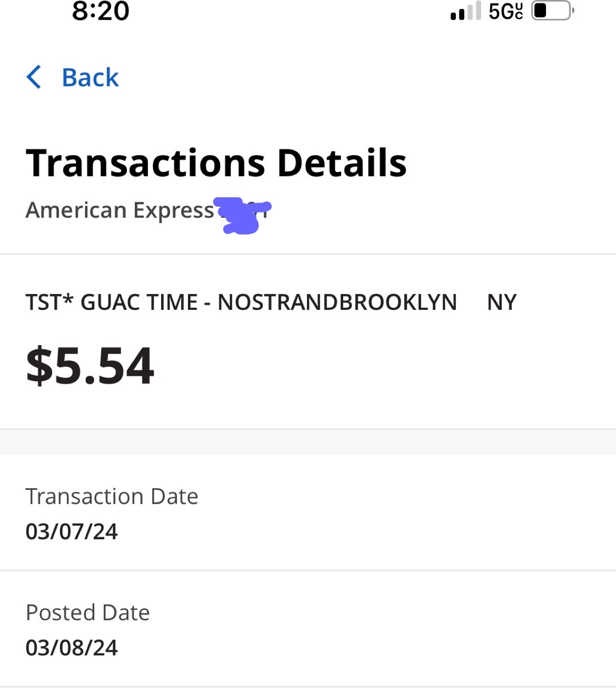Select the 03/07/24 transaction date value

coord(72,531)
